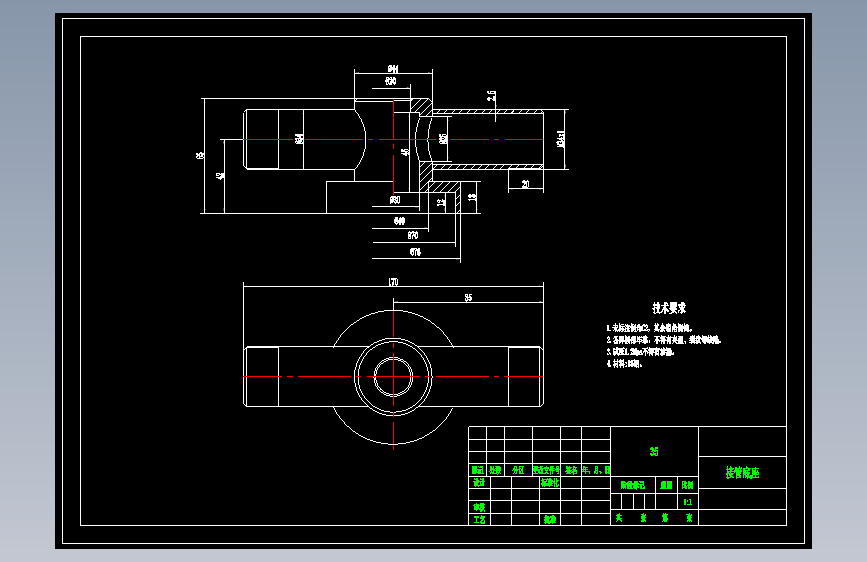Select technical requirement line 3 about pressure test

tap(640, 352)
